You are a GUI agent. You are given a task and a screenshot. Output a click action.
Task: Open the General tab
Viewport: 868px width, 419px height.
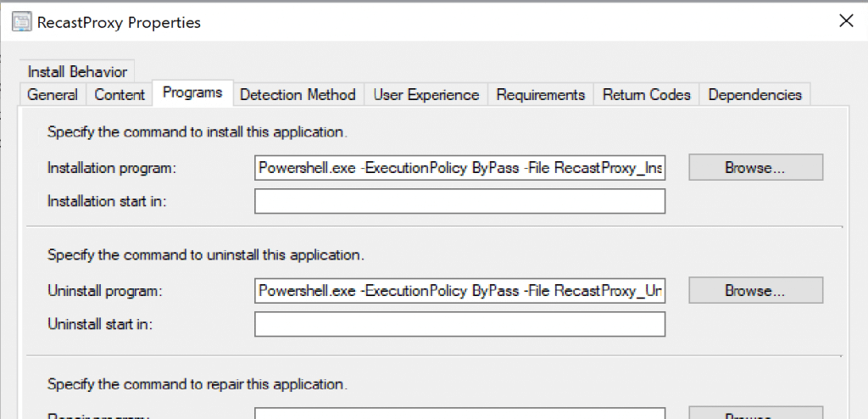(53, 95)
